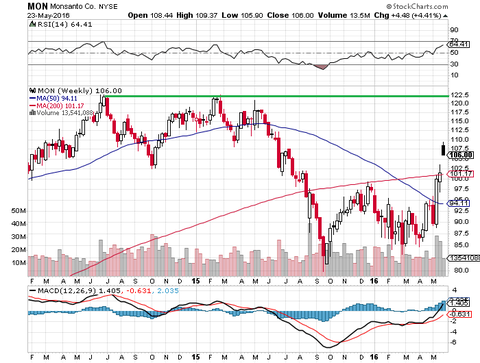Click the MACD(12,26,9) indicator label
The width and height of the screenshot is (480, 363).
coord(67,291)
